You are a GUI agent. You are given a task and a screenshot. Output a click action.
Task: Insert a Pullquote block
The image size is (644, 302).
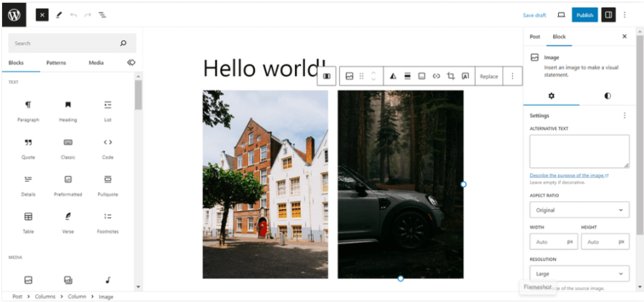point(107,186)
